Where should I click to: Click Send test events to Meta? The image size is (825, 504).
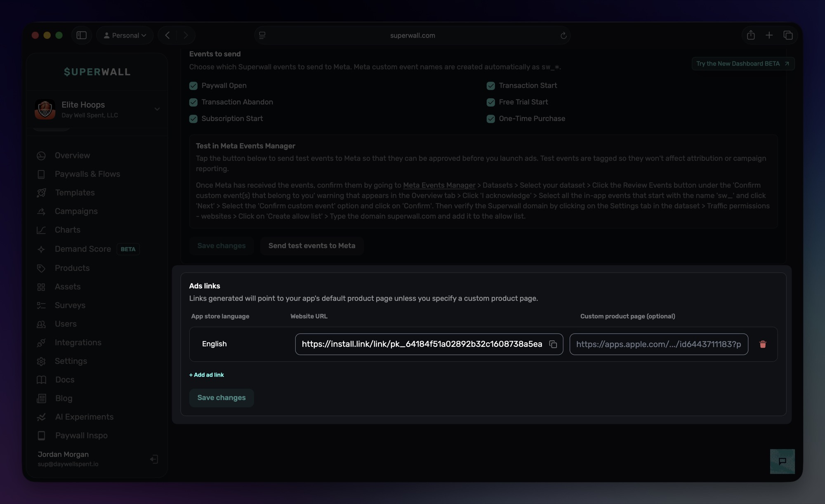coord(312,246)
